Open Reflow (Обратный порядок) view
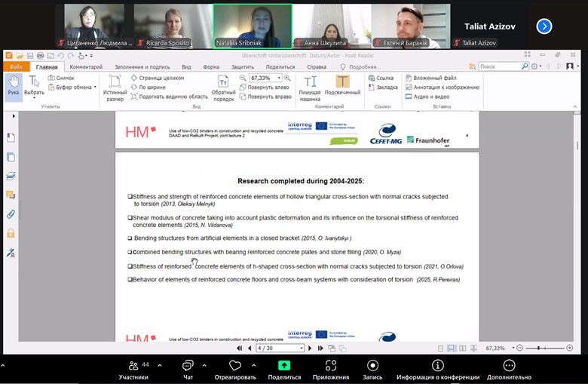Screen dimensions: 588x384 click(x=223, y=88)
